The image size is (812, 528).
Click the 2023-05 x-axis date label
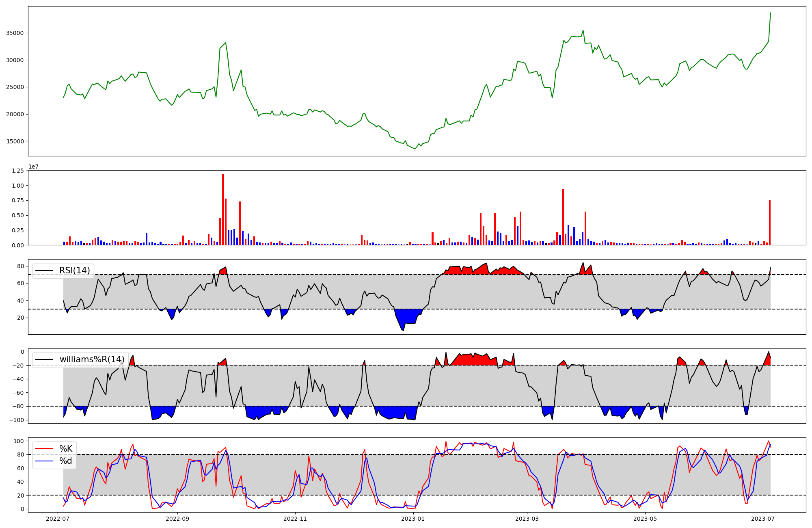click(645, 519)
